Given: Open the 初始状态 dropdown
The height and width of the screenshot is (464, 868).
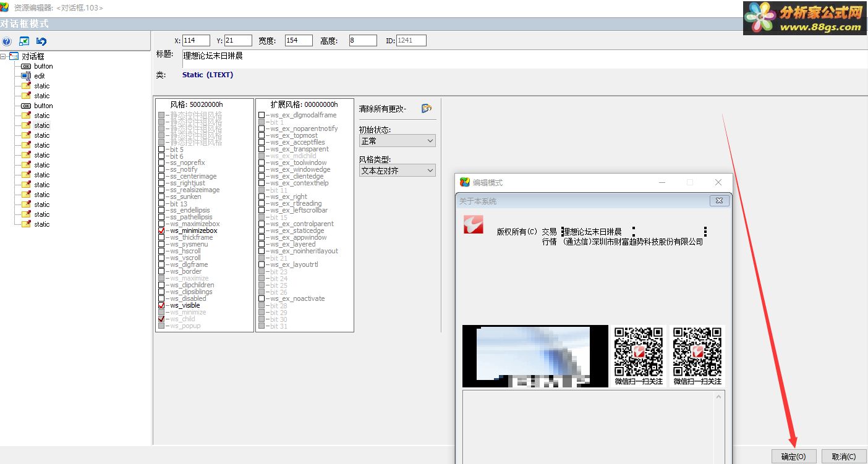Looking at the screenshot, I should 397,141.
